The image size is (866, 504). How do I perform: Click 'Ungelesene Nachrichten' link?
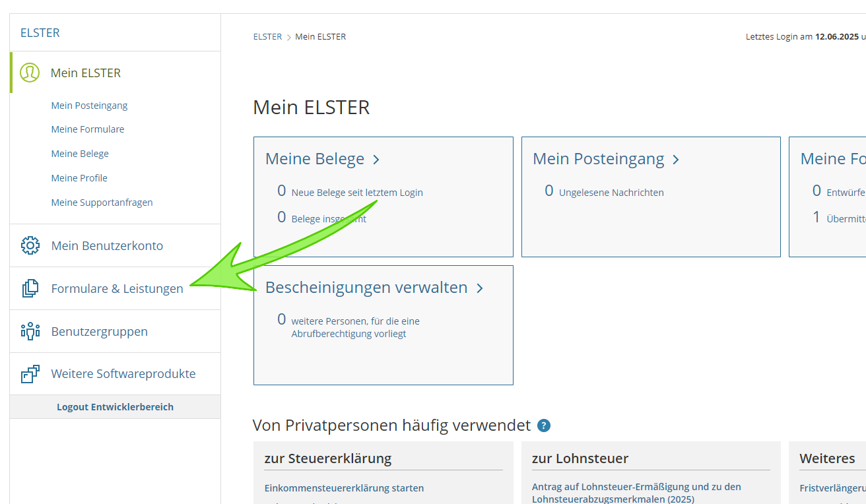[611, 193]
